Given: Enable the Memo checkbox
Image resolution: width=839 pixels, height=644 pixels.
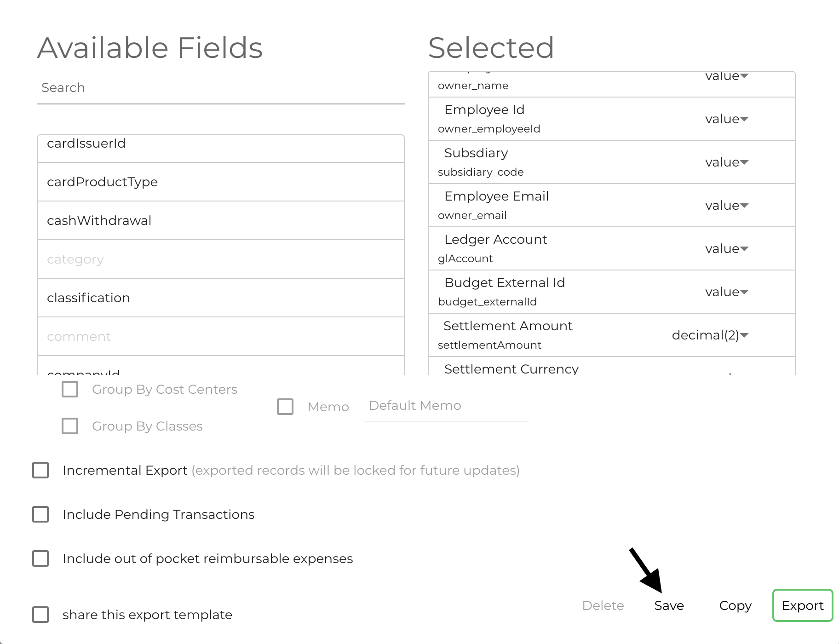Looking at the screenshot, I should tap(285, 407).
